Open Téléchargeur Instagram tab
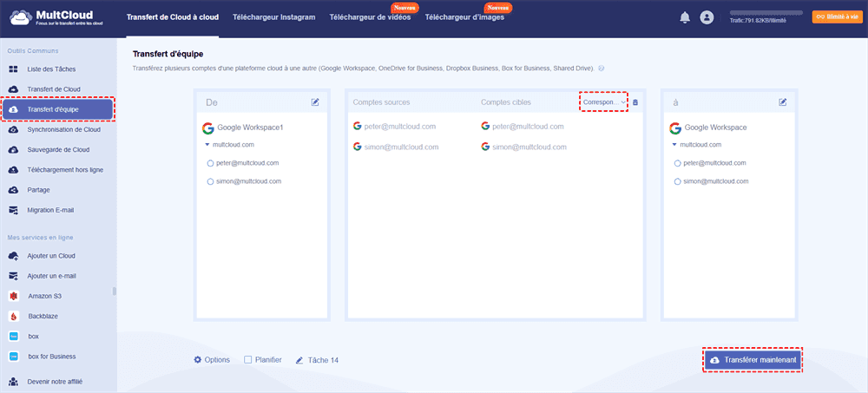 [x=274, y=17]
